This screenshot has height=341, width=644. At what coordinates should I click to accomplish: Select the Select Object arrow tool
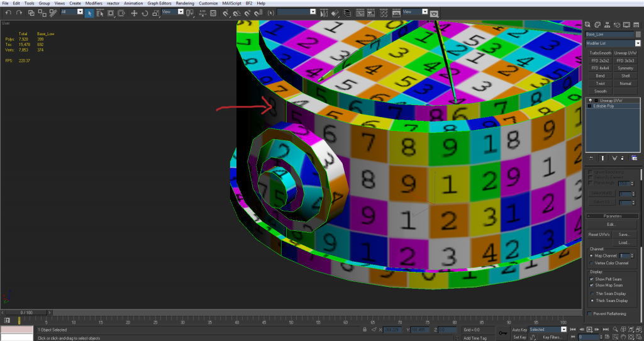tap(90, 13)
